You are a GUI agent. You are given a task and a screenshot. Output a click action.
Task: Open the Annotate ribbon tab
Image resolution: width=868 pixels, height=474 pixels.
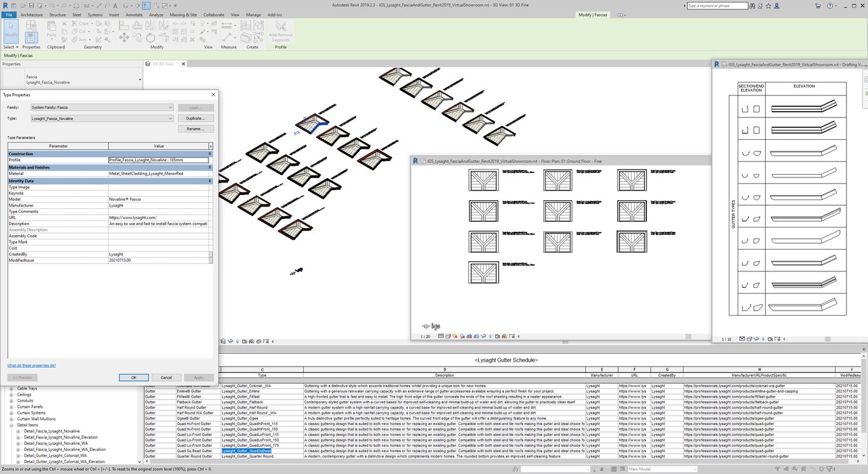pos(134,15)
